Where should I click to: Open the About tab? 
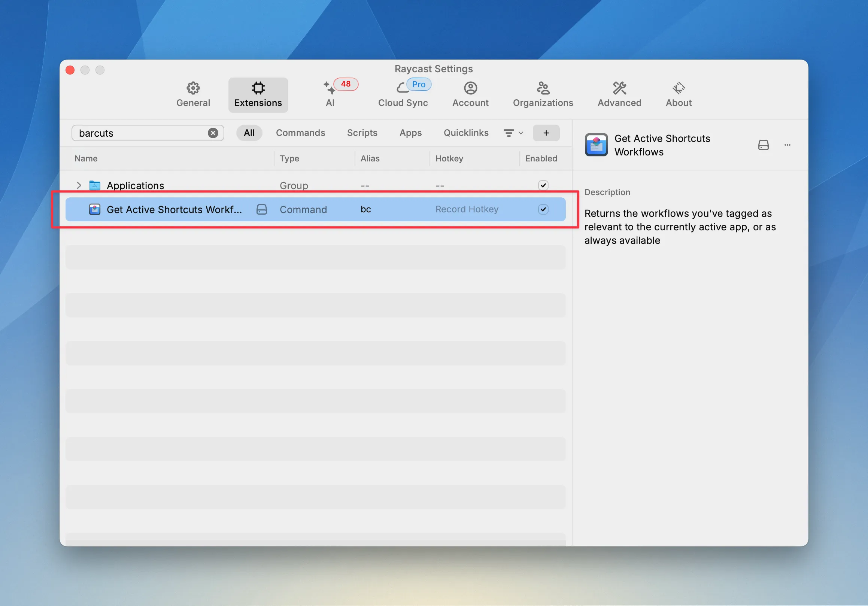pos(679,94)
